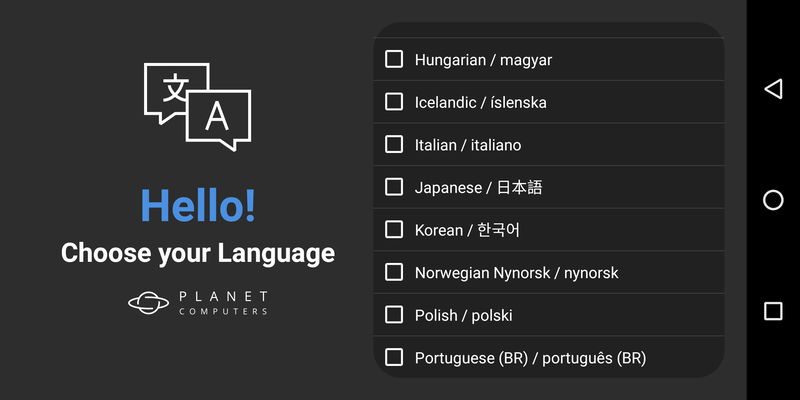Select the Korean / 한국어 list entry

[x=467, y=230]
